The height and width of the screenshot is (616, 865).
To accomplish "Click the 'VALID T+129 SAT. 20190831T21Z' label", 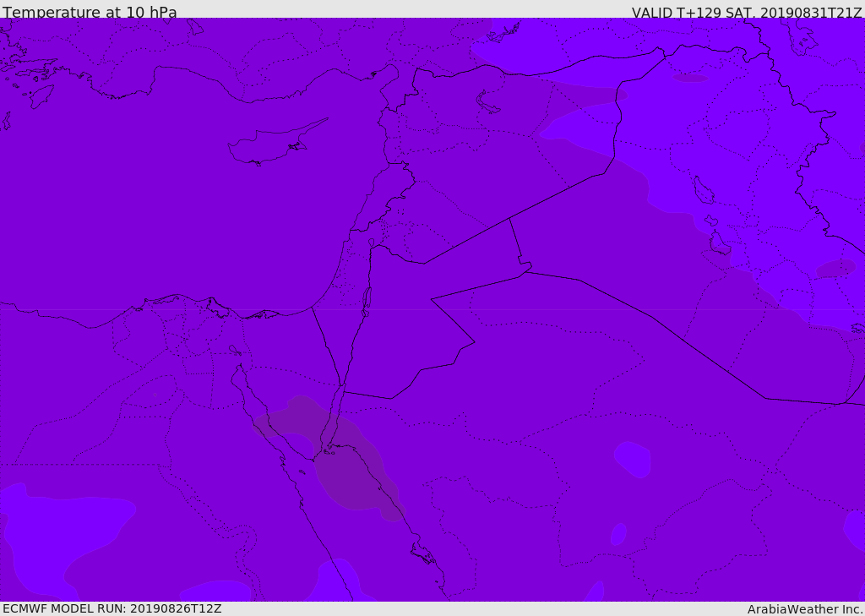I will pyautogui.click(x=747, y=12).
